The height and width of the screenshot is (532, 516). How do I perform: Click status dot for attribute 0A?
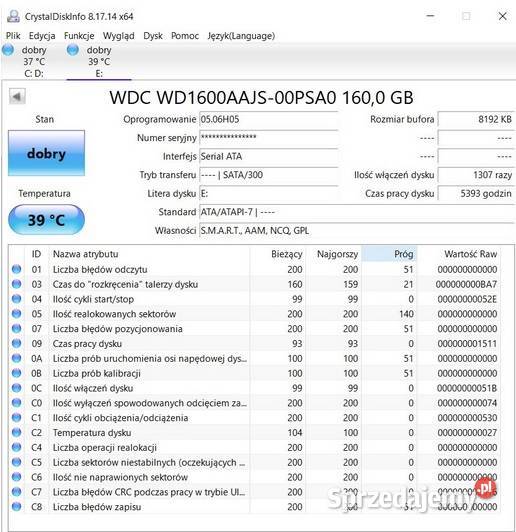[x=16, y=358]
